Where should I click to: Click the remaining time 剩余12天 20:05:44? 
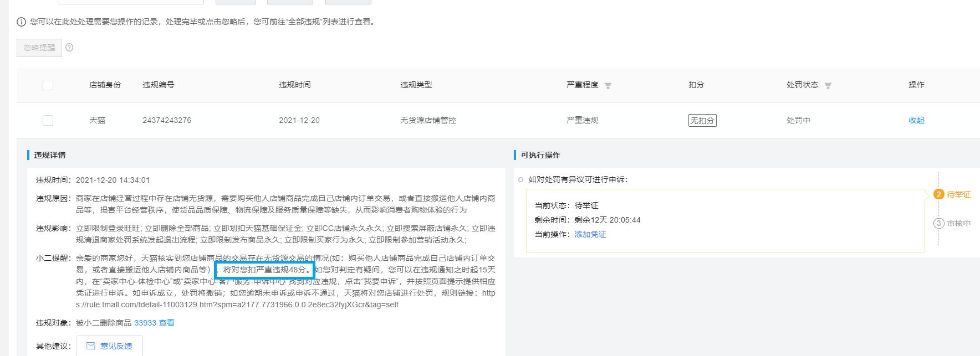(608, 220)
